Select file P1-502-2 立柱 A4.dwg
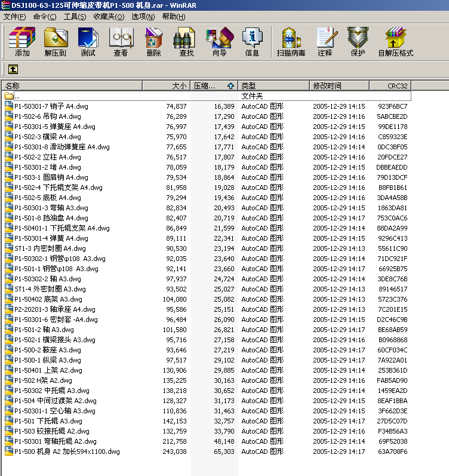Screen dimensions: 449x476 pyautogui.click(x=48, y=157)
